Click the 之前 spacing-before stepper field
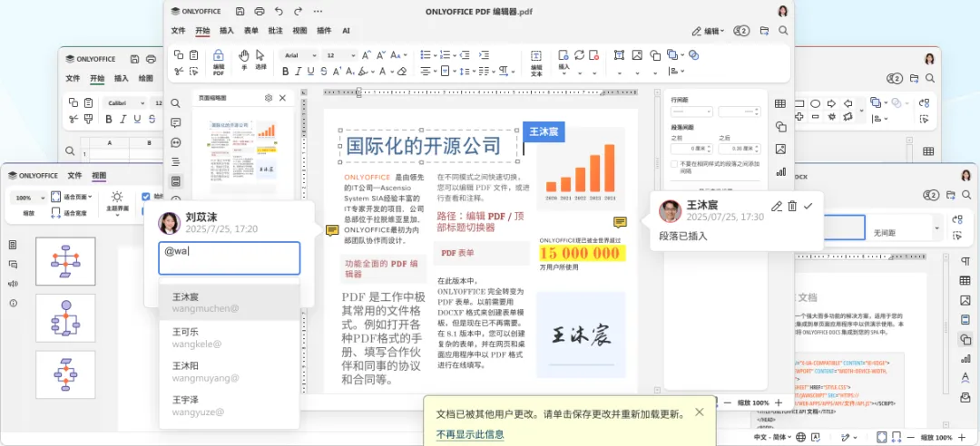This screenshot has height=446, width=980. (691, 149)
